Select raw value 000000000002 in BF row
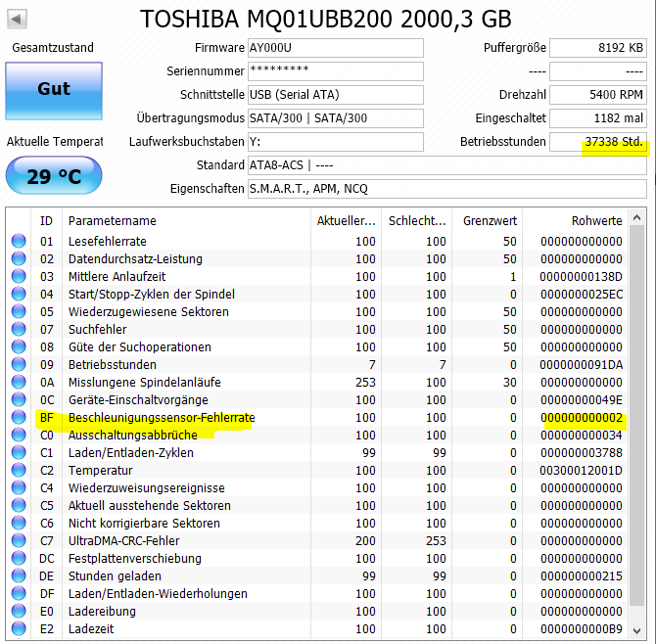The height and width of the screenshot is (644, 656). click(582, 417)
